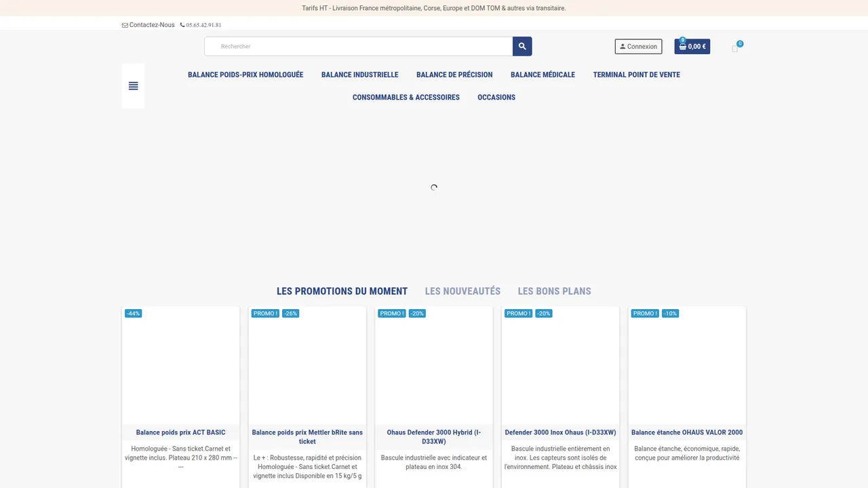This screenshot has width=868, height=488.
Task: Open Balance poids prix Mettler bRite link
Action: [x=307, y=436]
